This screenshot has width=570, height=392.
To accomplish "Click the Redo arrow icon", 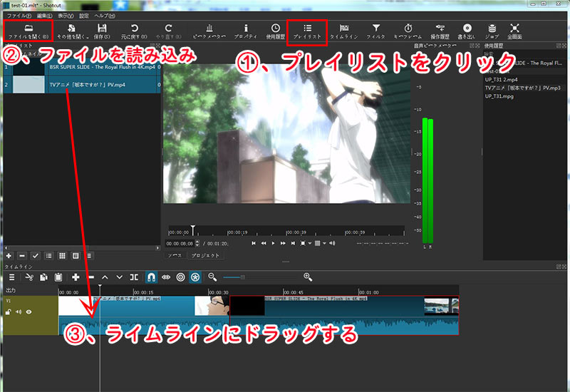I will click(168, 28).
